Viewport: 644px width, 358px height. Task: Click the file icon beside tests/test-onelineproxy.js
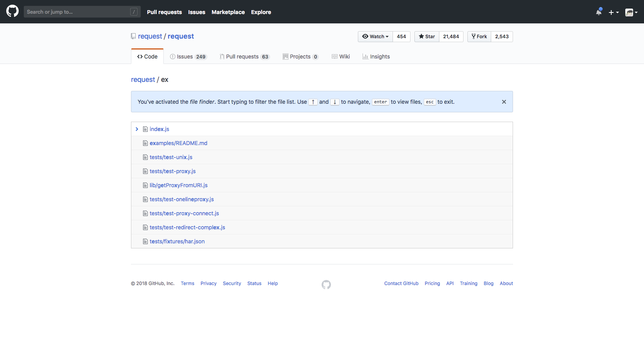click(x=145, y=199)
